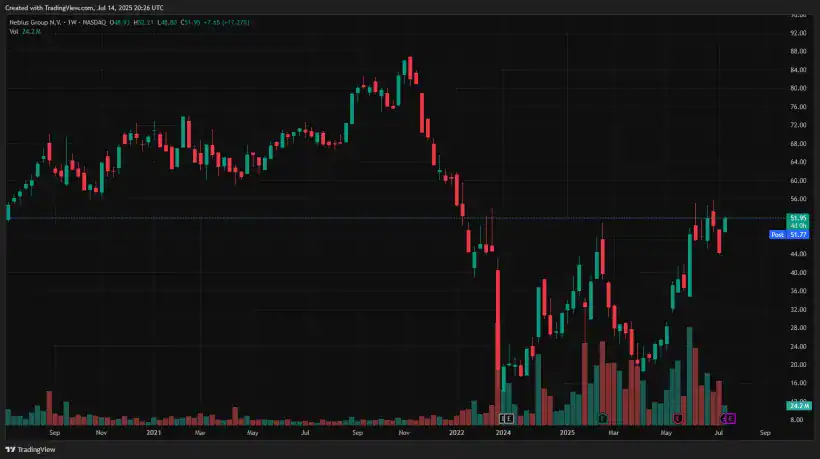Click the green 51.95 current price label
This screenshot has width=820, height=459.
tap(798, 217)
